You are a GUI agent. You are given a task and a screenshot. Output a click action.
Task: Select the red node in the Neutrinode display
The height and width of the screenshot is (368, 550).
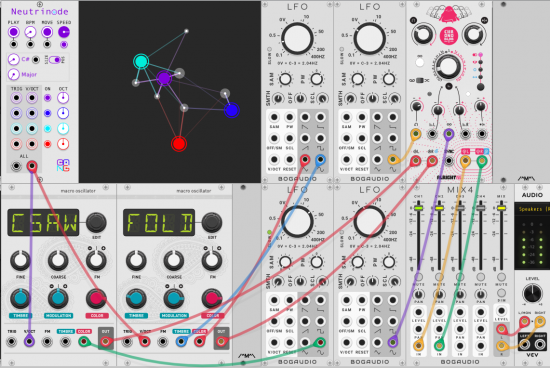(x=179, y=144)
